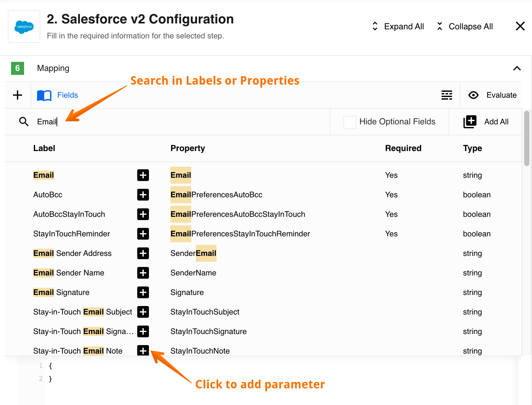
Task: Click the Evaluate label
Action: (501, 95)
